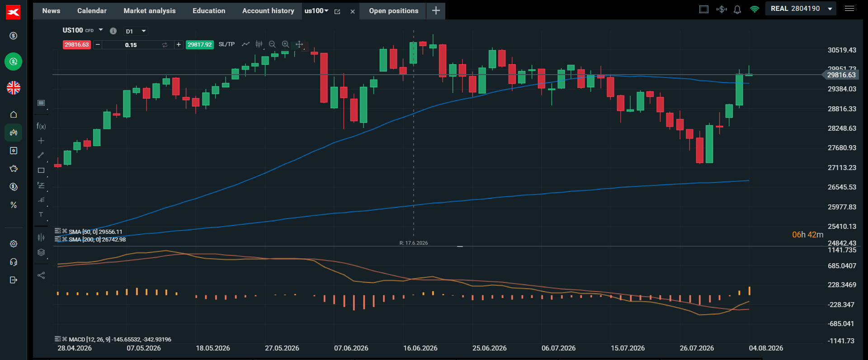Toggle SL/TP order settings
The image size is (868, 360).
[226, 44]
